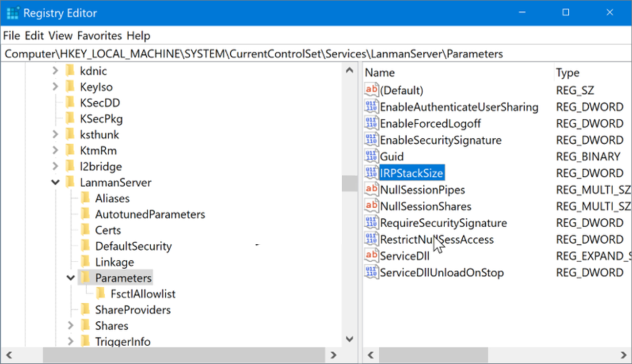This screenshot has height=364, width=632.
Task: Click the DWORD icon beside EnableForcedLogoff
Action: pyautogui.click(x=371, y=123)
